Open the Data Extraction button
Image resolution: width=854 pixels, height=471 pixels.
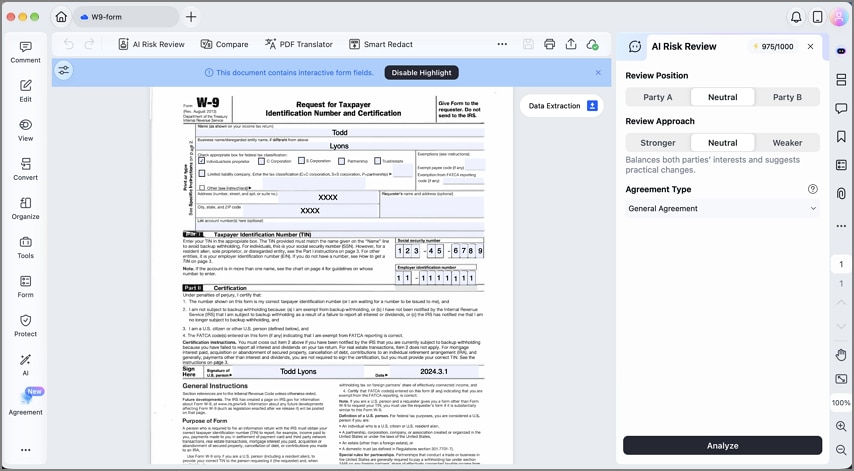tap(562, 106)
